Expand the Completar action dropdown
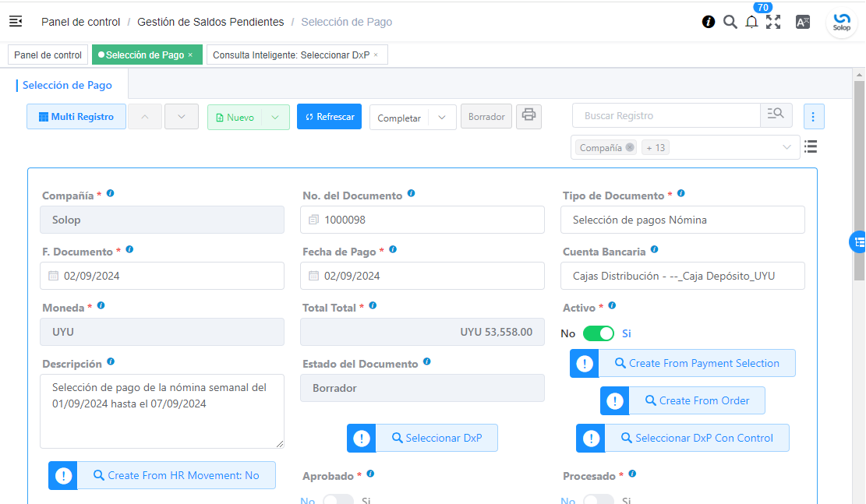 [442, 118]
